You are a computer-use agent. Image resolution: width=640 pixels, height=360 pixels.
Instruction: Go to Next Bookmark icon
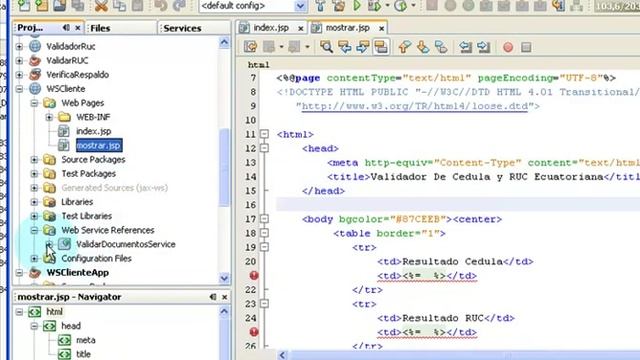[423, 47]
